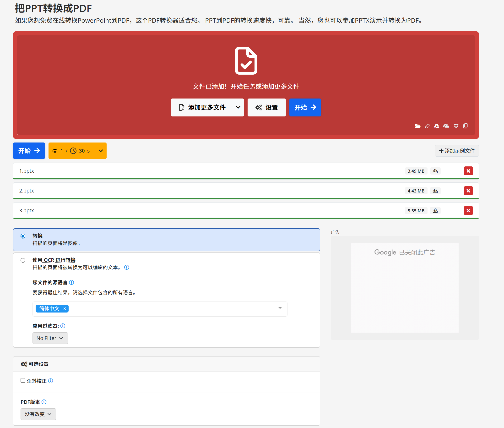Viewport: 504px width, 428px height.
Task: Remove the 简体中文 language tag
Action: pos(65,309)
